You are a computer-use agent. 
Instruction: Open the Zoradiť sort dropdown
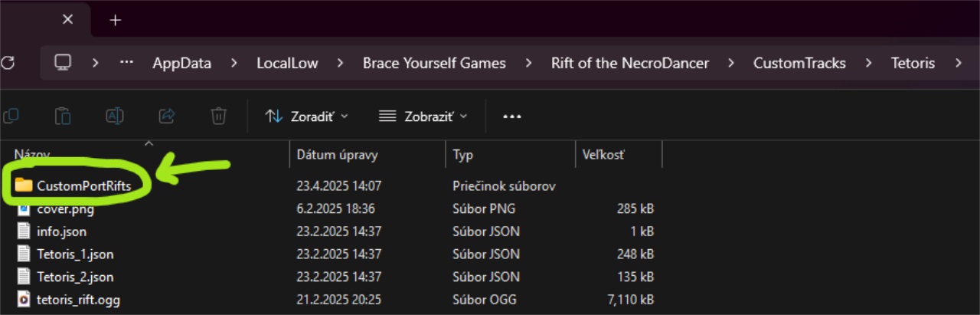coord(306,116)
